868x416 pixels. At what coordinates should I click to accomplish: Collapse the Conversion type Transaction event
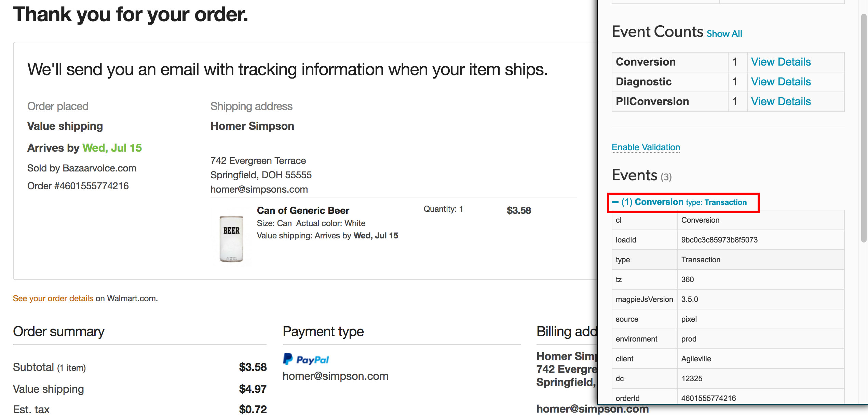pyautogui.click(x=683, y=202)
